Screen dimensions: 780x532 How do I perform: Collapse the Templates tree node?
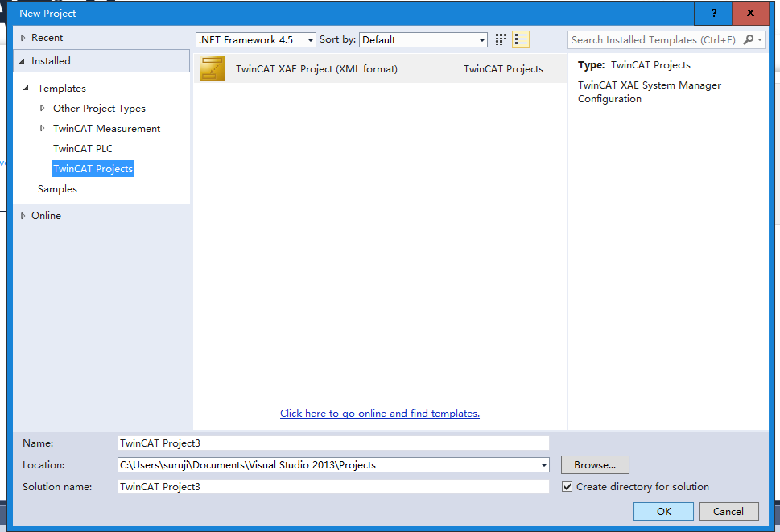point(26,88)
